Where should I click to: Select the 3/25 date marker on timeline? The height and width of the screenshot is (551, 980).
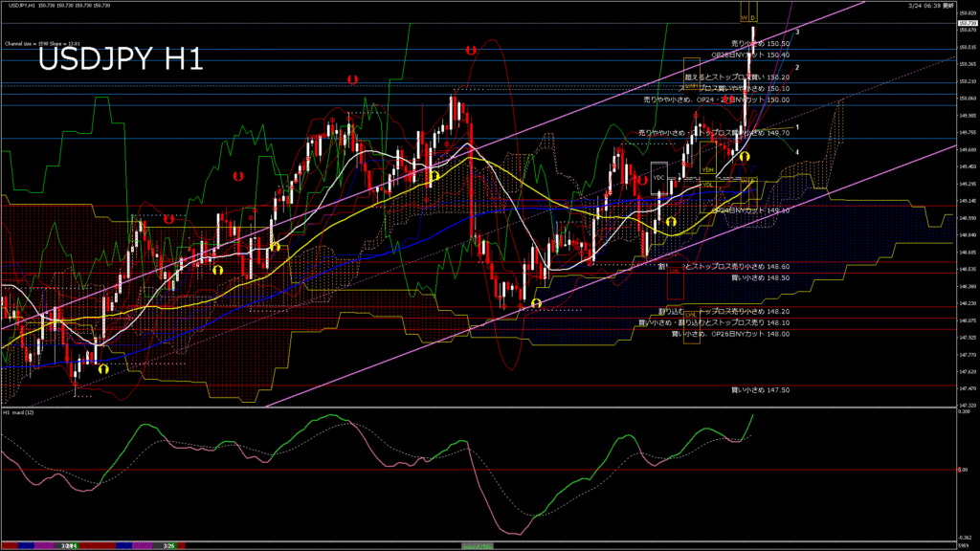click(x=168, y=546)
